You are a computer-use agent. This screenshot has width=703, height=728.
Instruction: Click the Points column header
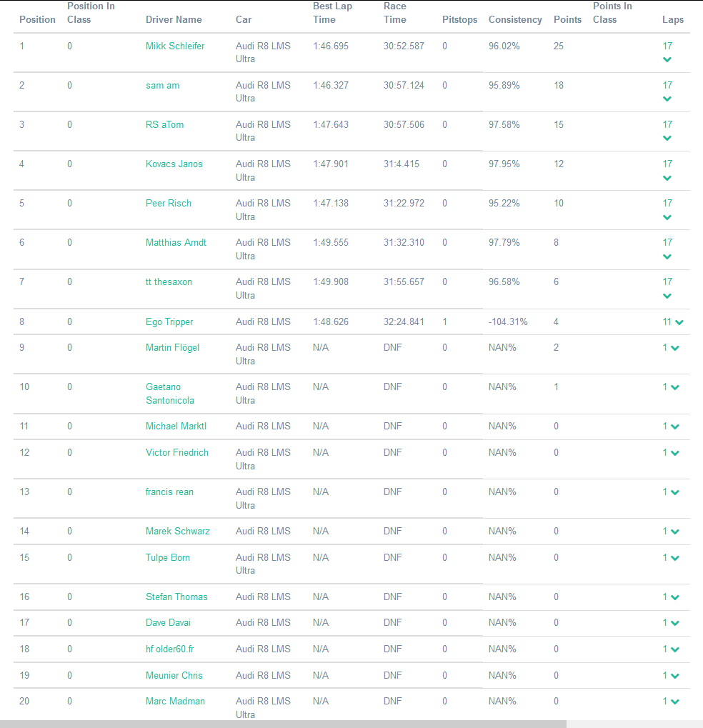click(567, 19)
